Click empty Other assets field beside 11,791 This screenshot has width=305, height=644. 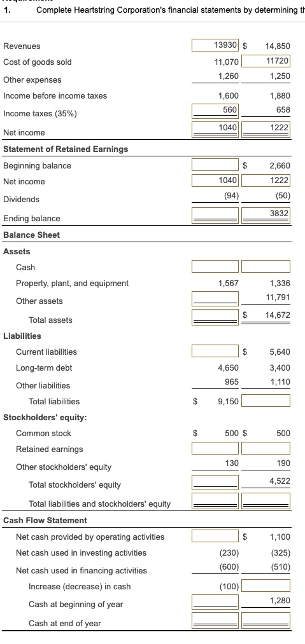point(215,298)
